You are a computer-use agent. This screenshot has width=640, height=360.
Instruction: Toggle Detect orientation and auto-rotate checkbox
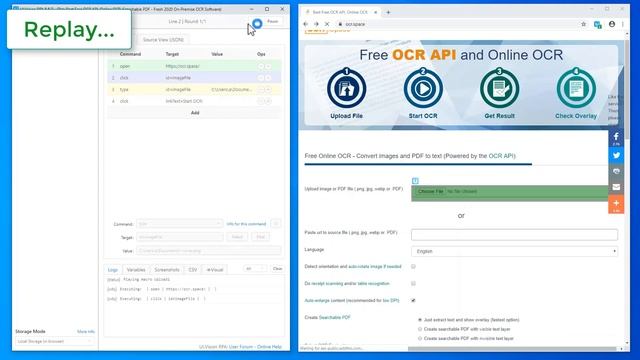[413, 267]
